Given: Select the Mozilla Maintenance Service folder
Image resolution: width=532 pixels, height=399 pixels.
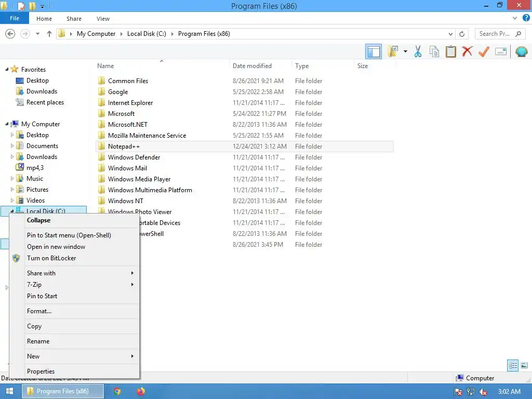Looking at the screenshot, I should tap(244, 136).
